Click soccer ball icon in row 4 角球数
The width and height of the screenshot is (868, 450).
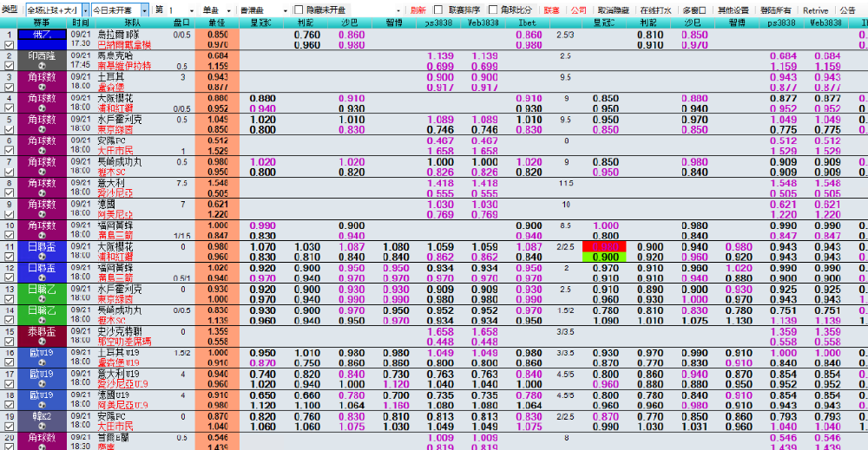(x=42, y=108)
